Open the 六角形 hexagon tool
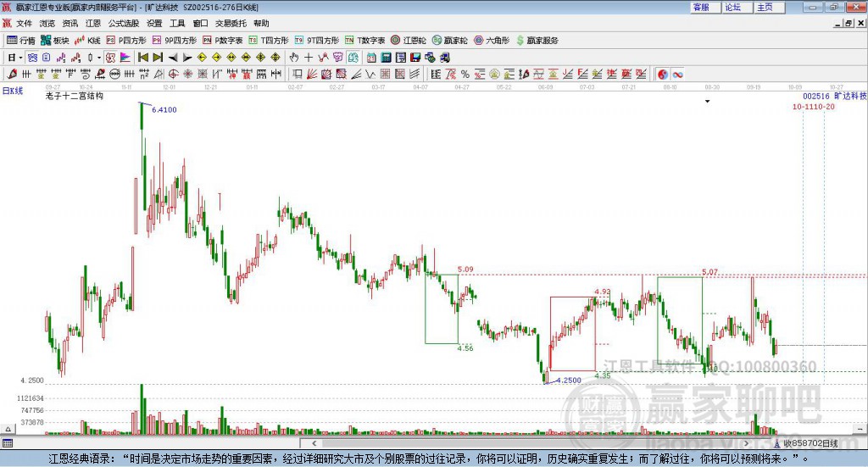Screen dimensions: 868x467 pos(492,41)
